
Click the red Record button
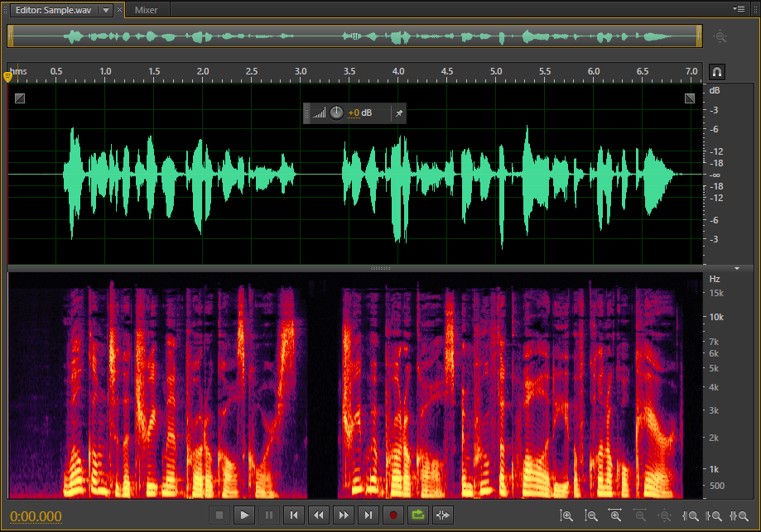tap(393, 515)
